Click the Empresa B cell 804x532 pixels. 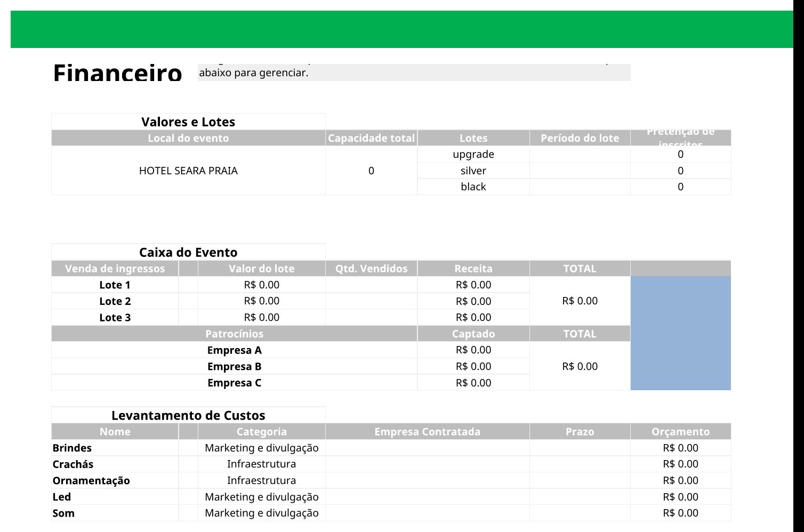point(234,366)
